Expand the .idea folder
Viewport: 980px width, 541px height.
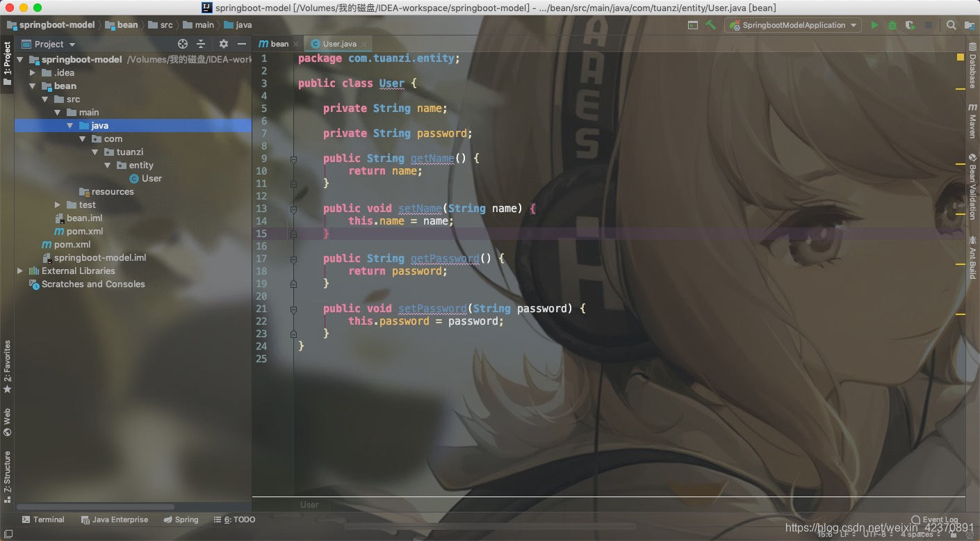coord(33,72)
